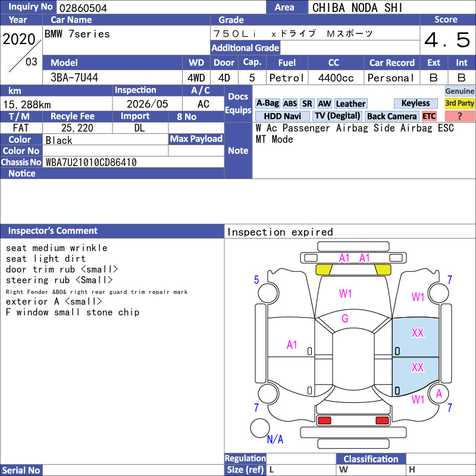Click the pink question mark badge
Screen dimensions: 476x476
(459, 116)
